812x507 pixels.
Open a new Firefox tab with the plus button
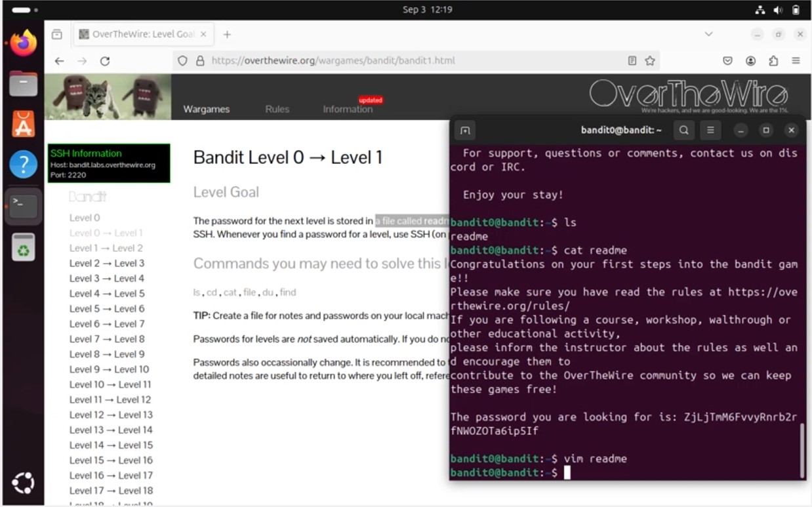coord(227,34)
